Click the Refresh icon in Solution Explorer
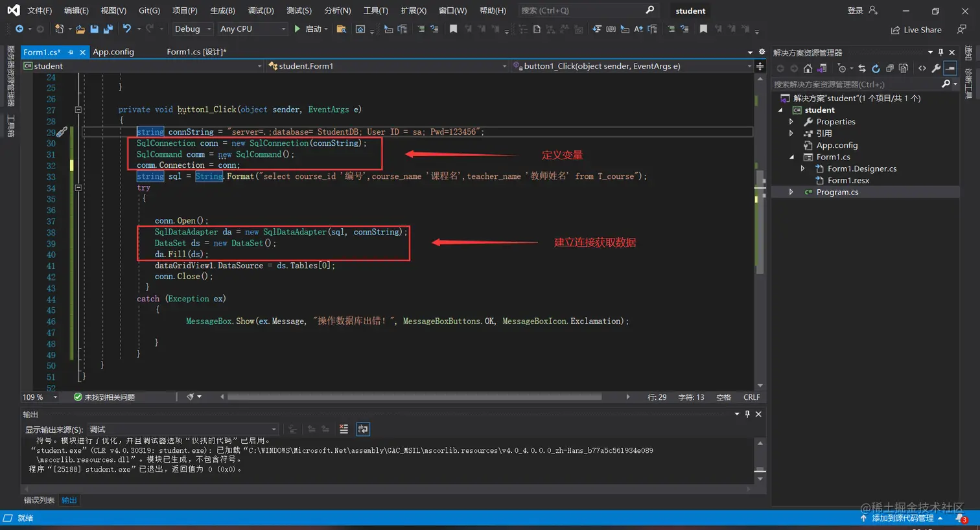The height and width of the screenshot is (530, 980). [x=876, y=69]
